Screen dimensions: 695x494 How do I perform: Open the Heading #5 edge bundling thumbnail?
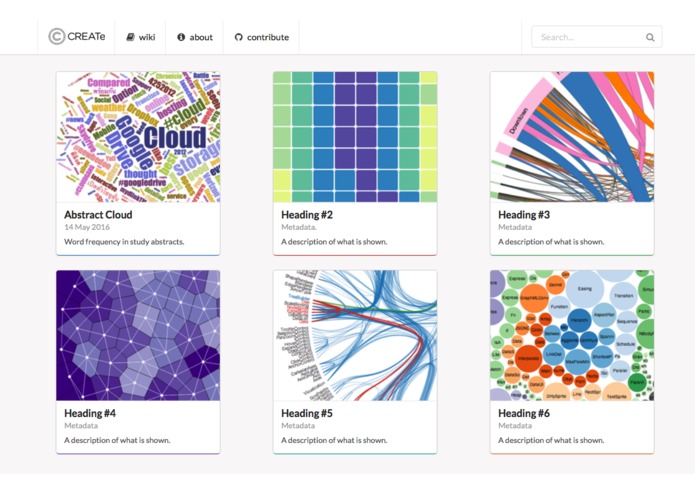point(355,335)
